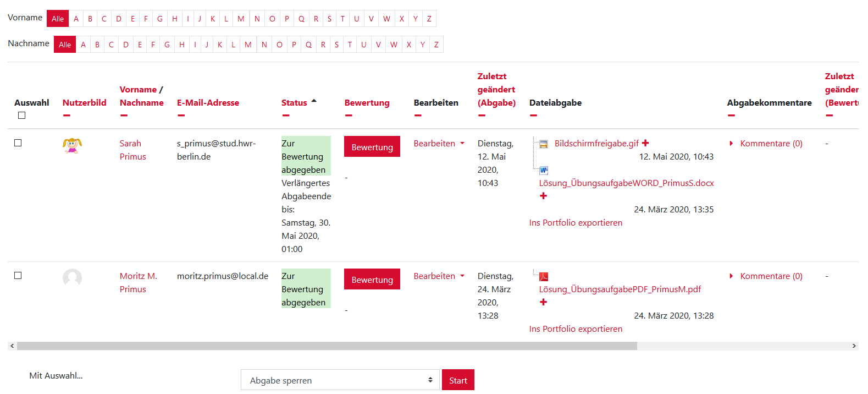Click the Bewertung button for Sarah Primus
This screenshot has width=868, height=394.
372,147
